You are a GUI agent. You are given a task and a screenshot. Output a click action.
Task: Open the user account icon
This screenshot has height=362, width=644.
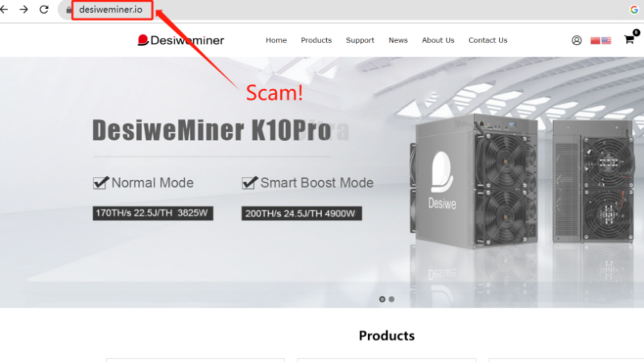click(x=576, y=40)
